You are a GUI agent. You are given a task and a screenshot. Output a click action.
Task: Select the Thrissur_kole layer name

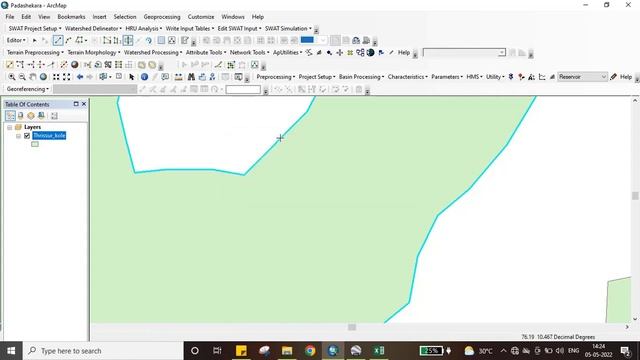coord(49,136)
